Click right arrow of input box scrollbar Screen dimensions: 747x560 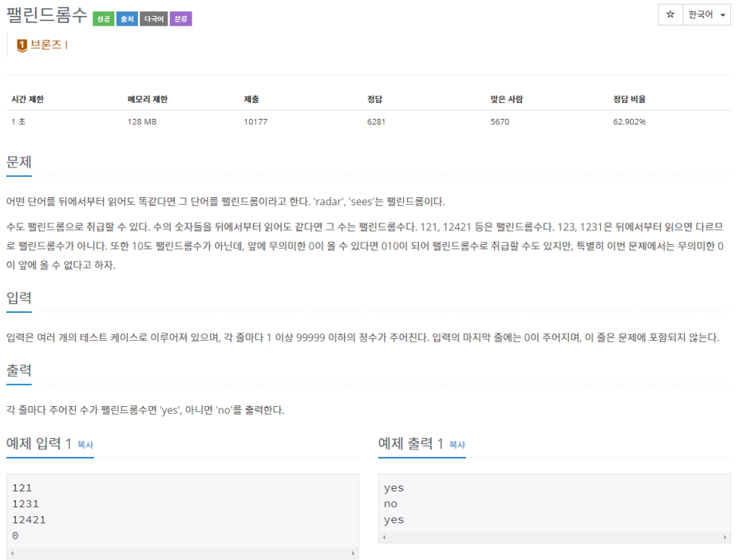pos(353,554)
